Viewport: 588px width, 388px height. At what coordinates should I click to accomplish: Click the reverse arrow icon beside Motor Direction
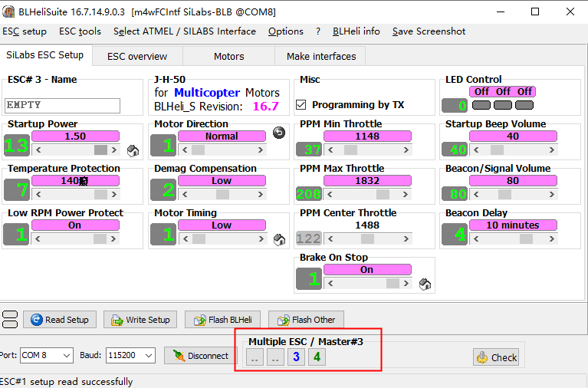[278, 133]
